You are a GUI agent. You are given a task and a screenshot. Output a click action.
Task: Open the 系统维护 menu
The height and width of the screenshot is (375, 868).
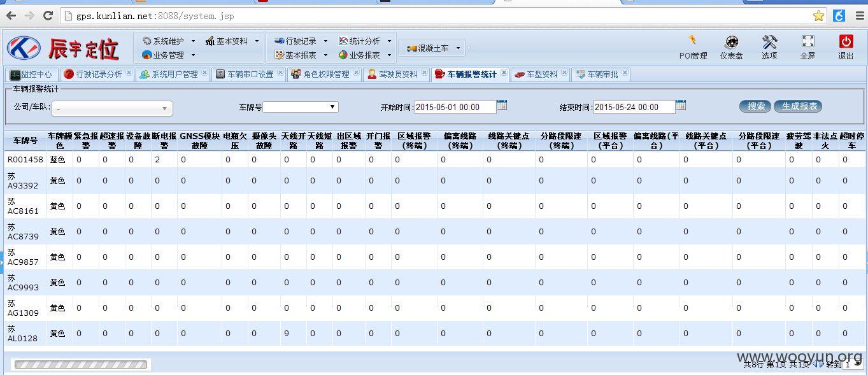(168, 41)
